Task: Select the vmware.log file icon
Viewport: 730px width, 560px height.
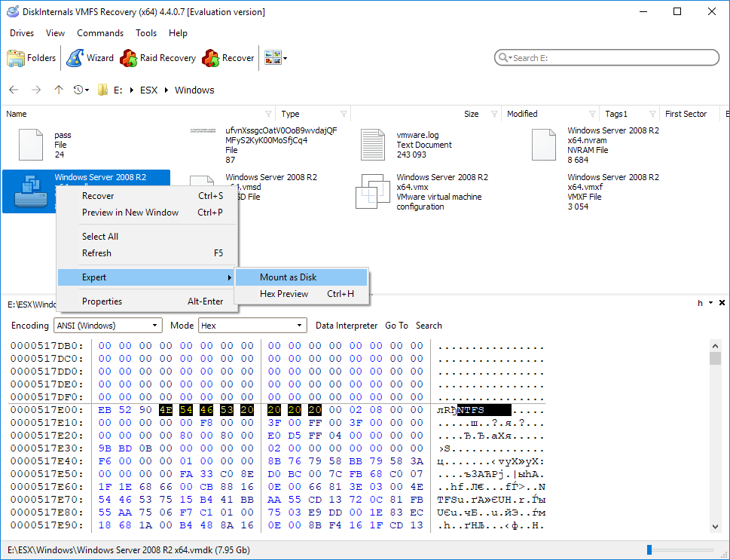Action: (x=372, y=145)
